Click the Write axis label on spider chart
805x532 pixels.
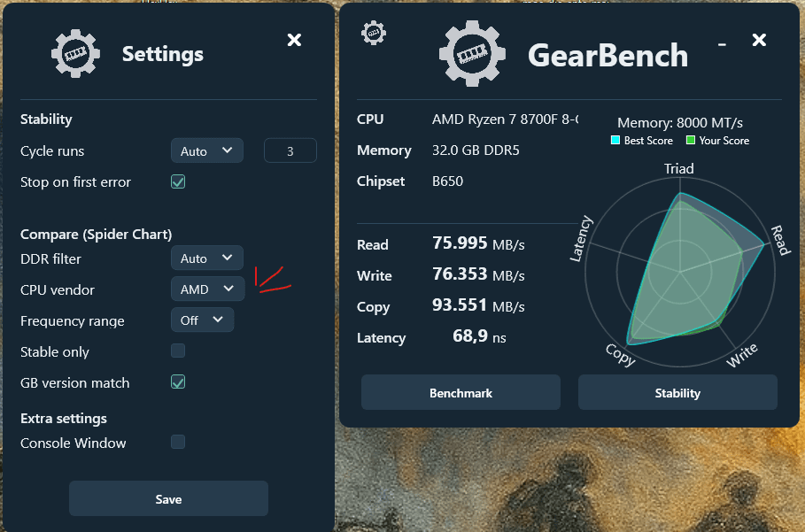point(742,355)
